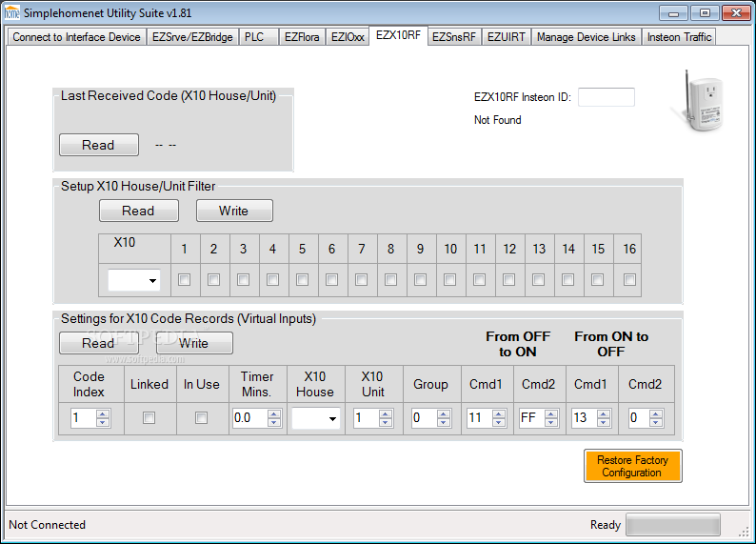Check unit 1 filter checkbox
Viewport: 756px width, 544px height.
[184, 280]
